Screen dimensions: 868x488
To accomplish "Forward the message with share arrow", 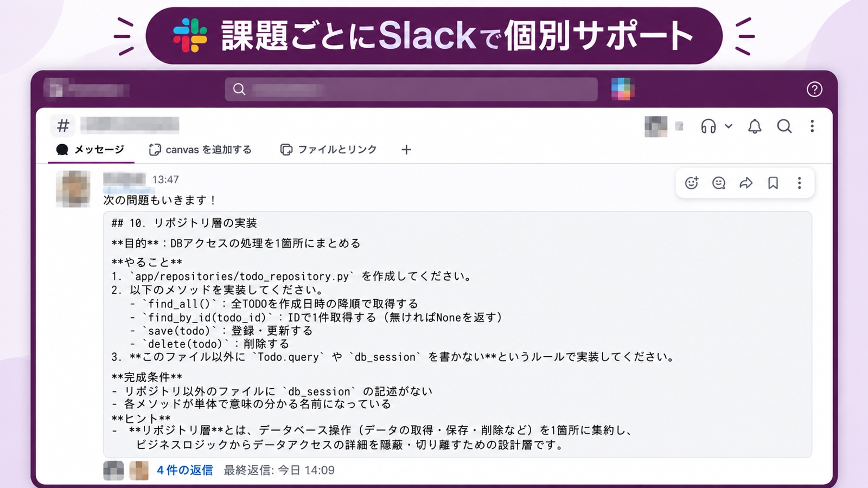I will point(746,183).
